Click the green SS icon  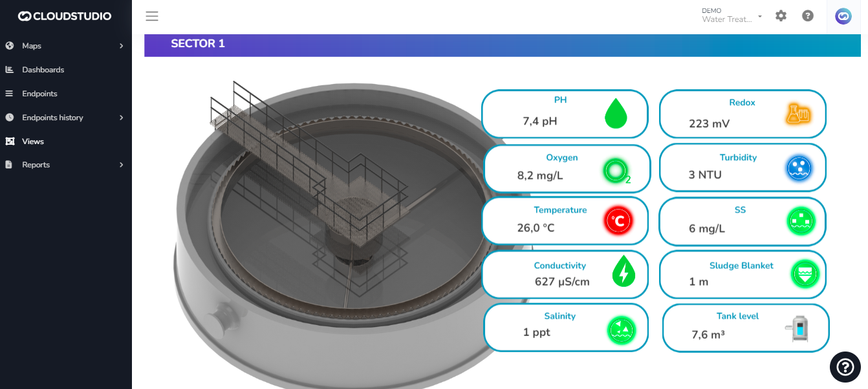[x=801, y=222]
